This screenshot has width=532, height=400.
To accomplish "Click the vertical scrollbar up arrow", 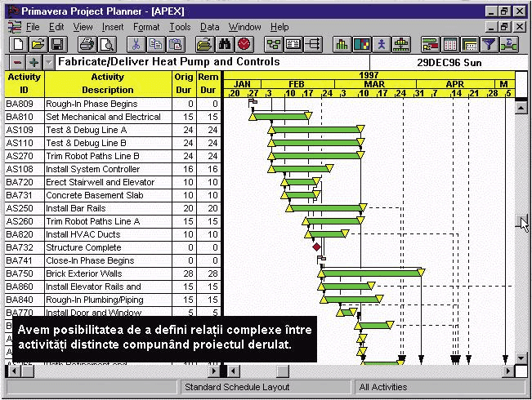I will click(x=521, y=108).
